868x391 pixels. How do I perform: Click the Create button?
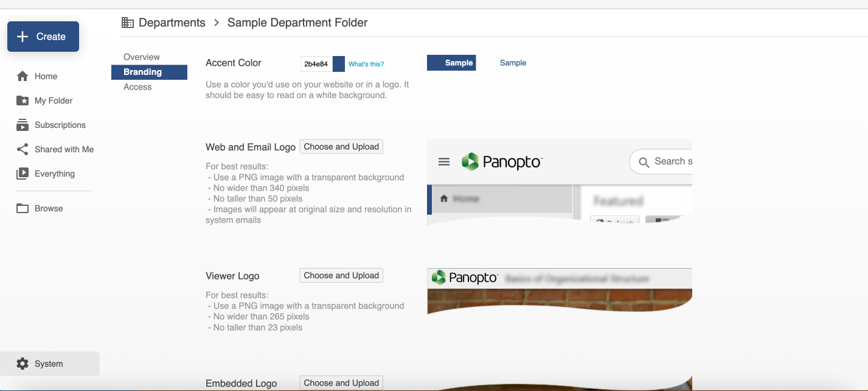(x=43, y=37)
